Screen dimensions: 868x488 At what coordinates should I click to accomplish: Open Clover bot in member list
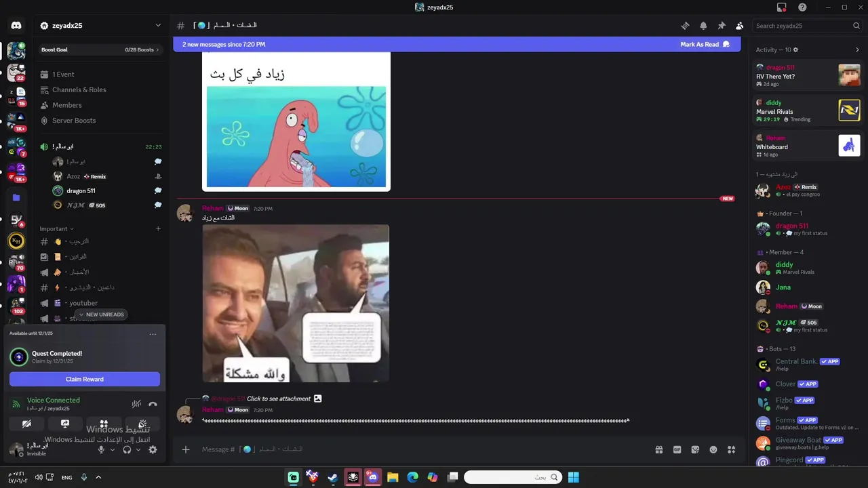pos(808,384)
